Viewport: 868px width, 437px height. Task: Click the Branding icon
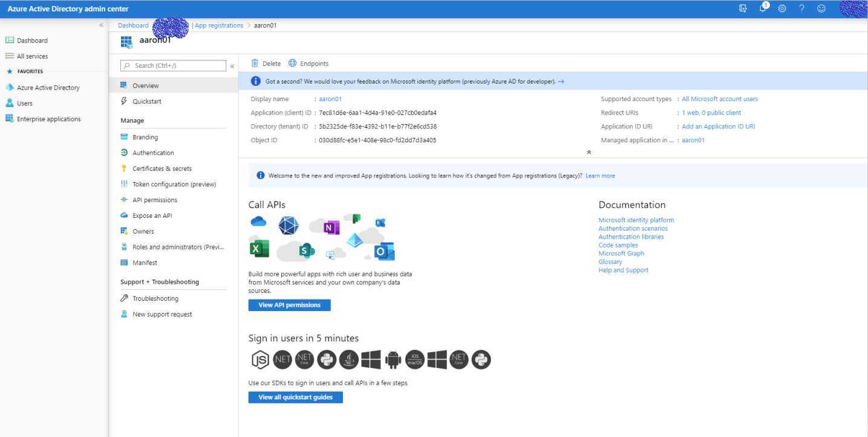click(x=124, y=137)
